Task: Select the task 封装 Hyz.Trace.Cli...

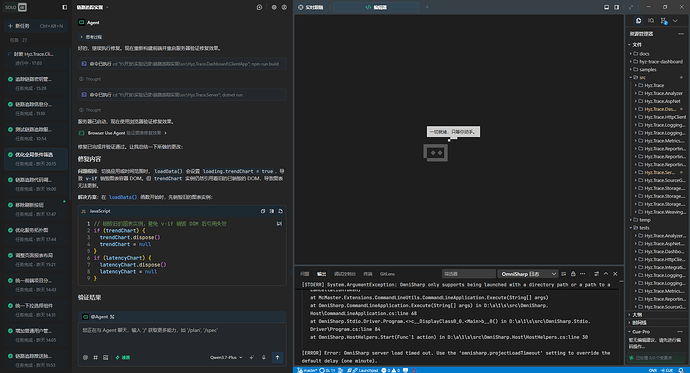Action: coord(36,58)
